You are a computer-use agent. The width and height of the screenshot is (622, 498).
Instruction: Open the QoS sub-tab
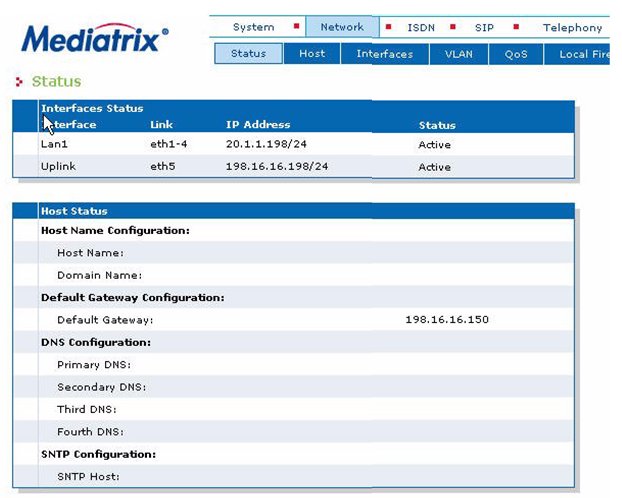516,54
